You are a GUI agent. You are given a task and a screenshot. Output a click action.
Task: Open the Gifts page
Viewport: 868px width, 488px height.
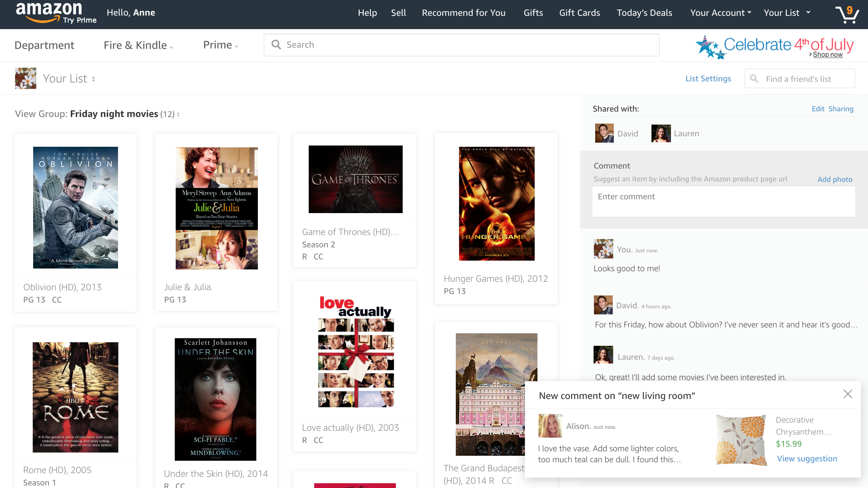[x=533, y=13]
